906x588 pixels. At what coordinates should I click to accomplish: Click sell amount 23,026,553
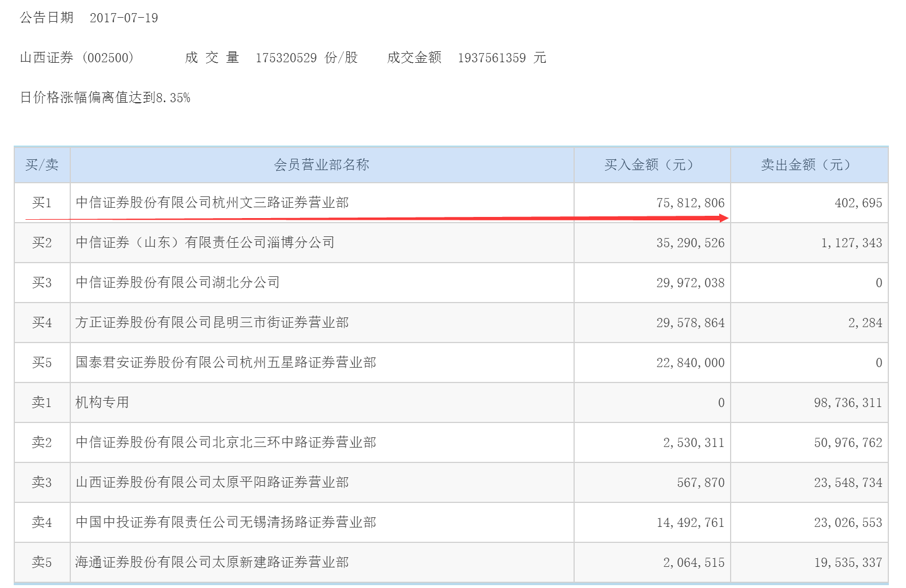(x=848, y=522)
